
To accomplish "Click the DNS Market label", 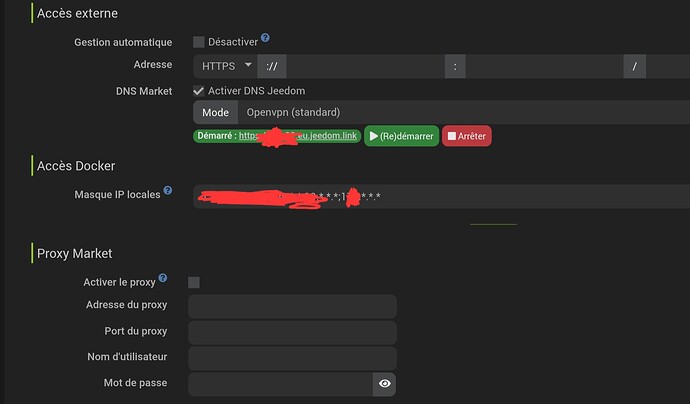I will pyautogui.click(x=144, y=91).
